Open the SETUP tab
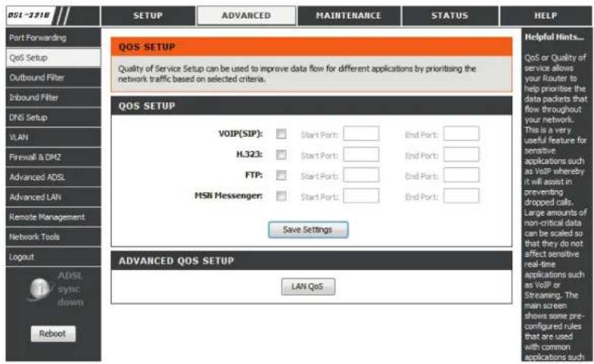 pos(148,16)
